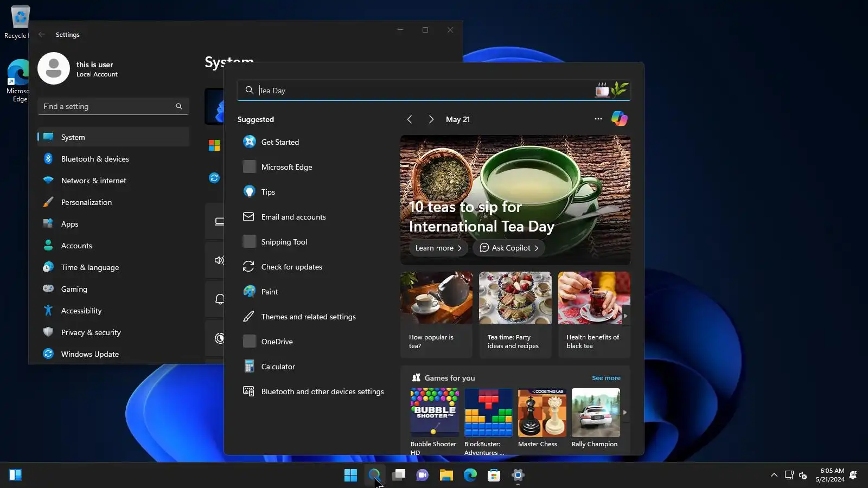
Task: Open Windows Update in Settings sidebar
Action: [113, 354]
